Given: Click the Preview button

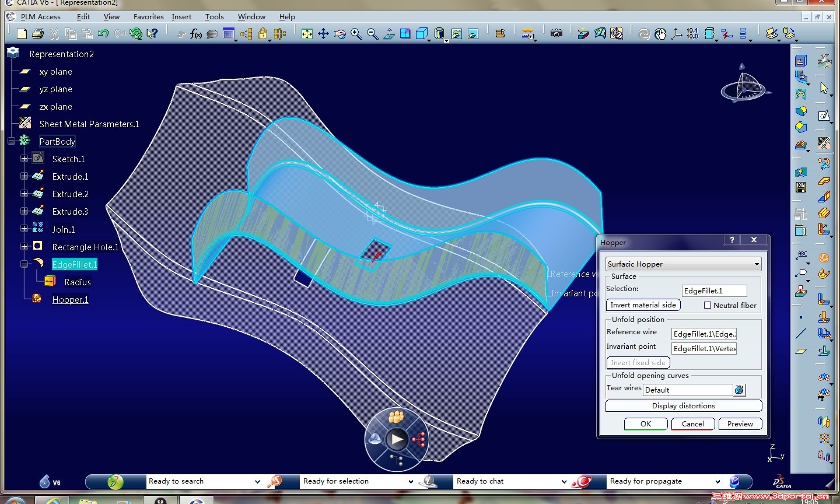Looking at the screenshot, I should point(740,424).
